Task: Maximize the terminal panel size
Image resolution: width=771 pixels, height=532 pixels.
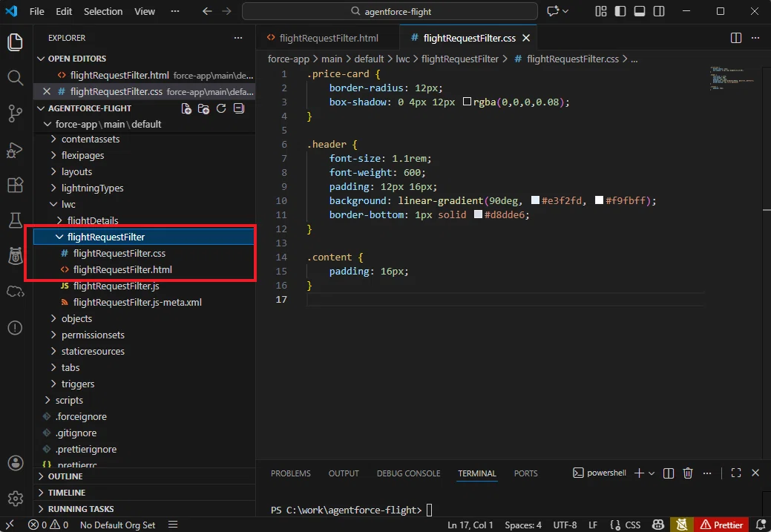Action: pyautogui.click(x=736, y=473)
